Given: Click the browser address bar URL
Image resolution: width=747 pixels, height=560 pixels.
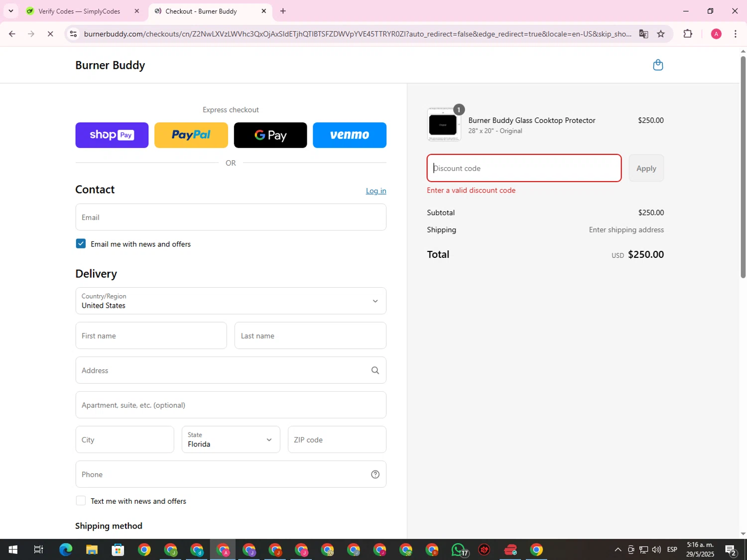Looking at the screenshot, I should 358,34.
